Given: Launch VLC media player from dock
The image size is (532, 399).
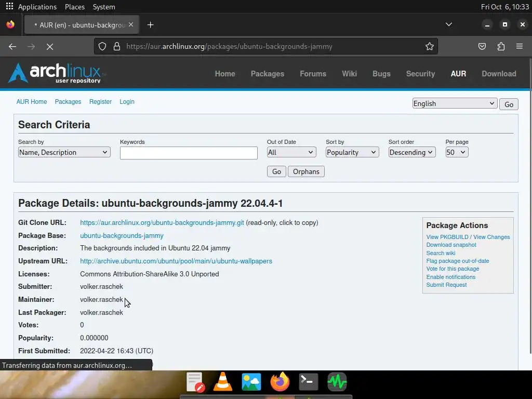Looking at the screenshot, I should [222, 382].
